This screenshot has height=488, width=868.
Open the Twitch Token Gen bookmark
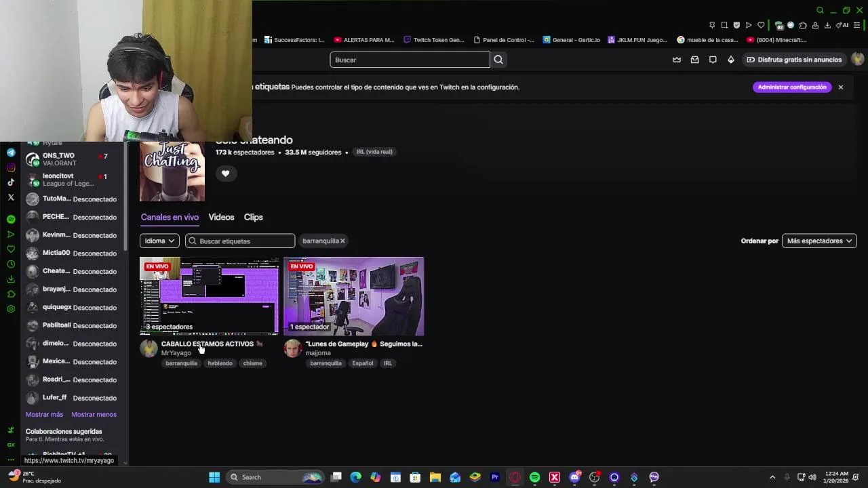point(433,40)
